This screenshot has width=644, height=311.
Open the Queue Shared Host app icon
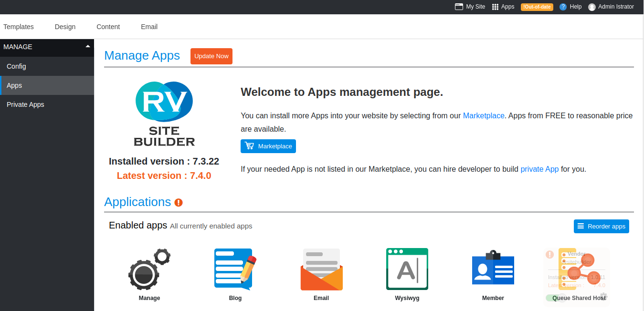coord(579,270)
